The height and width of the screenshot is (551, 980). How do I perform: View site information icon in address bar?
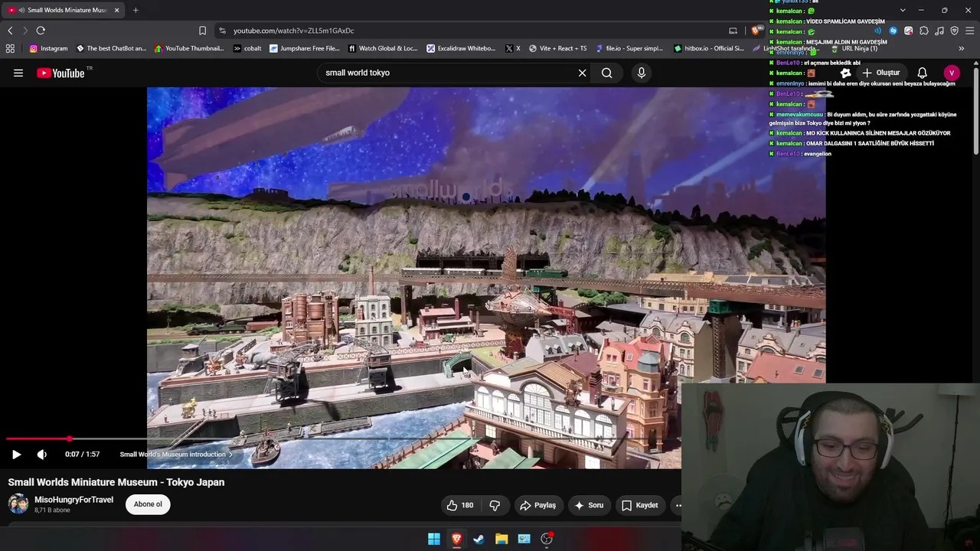click(222, 31)
